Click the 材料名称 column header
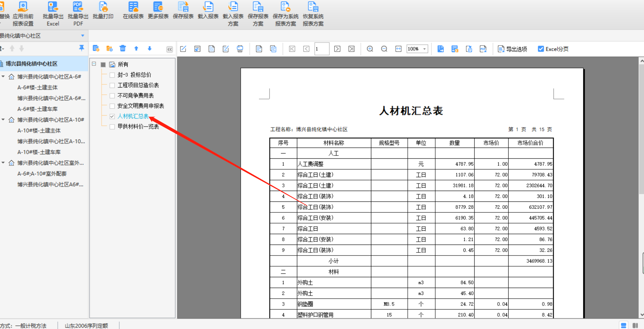Image resolution: width=644 pixels, height=329 pixels. coord(334,143)
